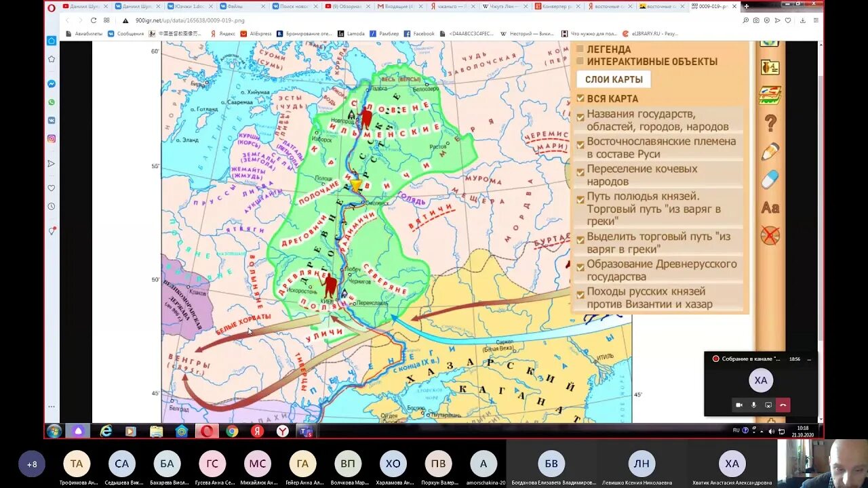Open the Lamoda bookmark
Image resolution: width=868 pixels, height=488 pixels.
(x=351, y=33)
